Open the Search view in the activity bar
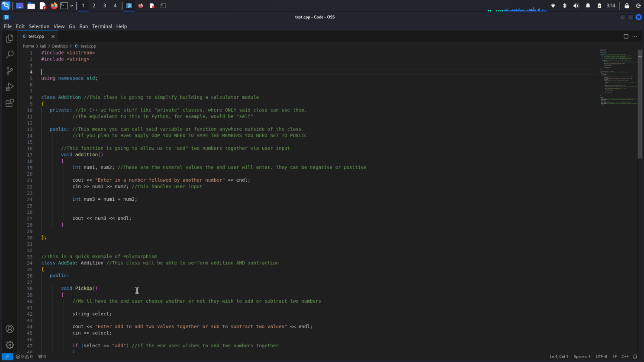644x362 pixels. point(10,54)
